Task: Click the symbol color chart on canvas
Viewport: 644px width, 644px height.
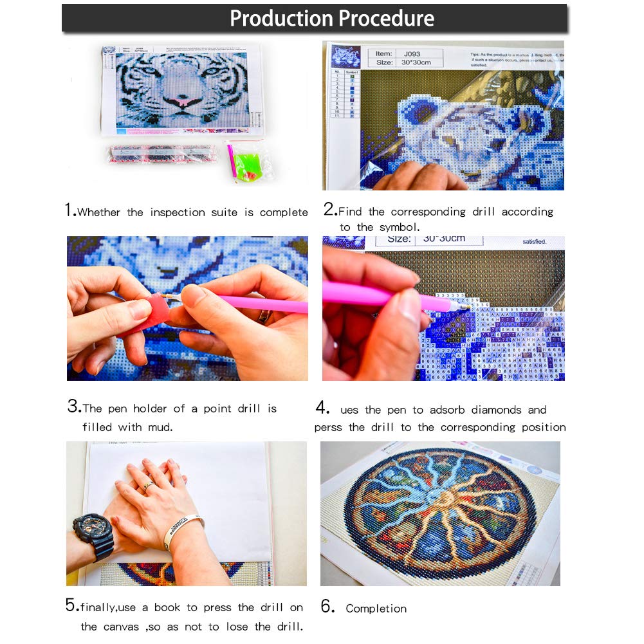Action: (x=345, y=95)
